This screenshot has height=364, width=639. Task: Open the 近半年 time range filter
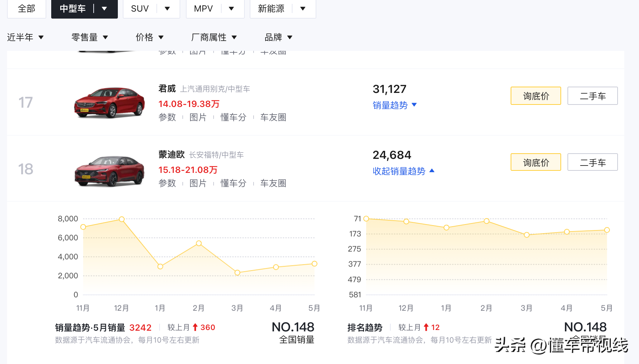click(x=25, y=37)
